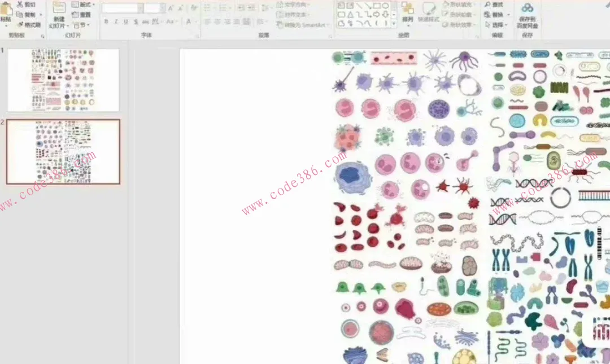610x364 pixels.
Task: Select slide 1 thumbnail
Action: click(x=63, y=80)
